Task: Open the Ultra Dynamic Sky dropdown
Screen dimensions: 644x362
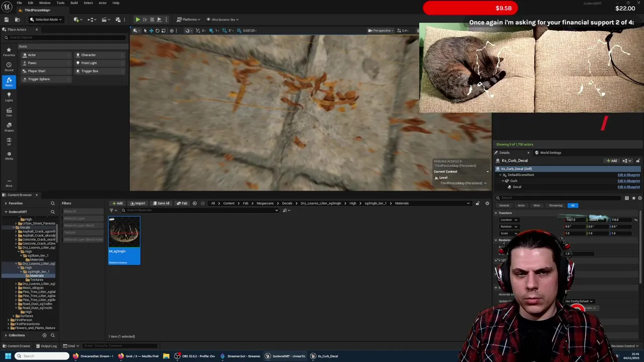Action: pos(222,20)
